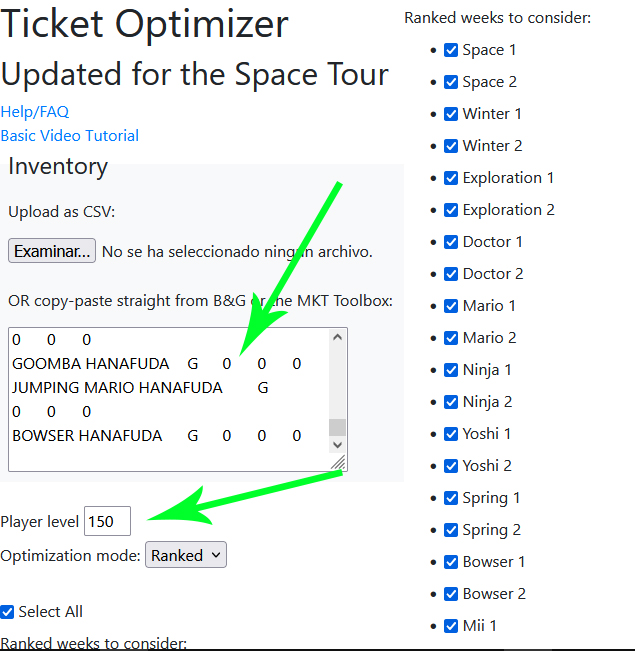This screenshot has width=635, height=651.
Task: Click the JUMPING MARIO HANAFUDA text line
Action: click(140, 388)
